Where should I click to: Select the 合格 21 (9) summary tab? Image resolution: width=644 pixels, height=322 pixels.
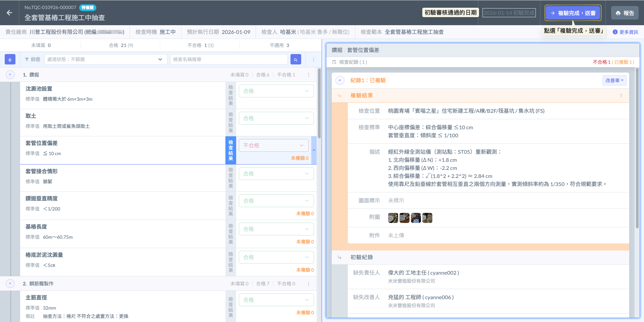(x=121, y=45)
